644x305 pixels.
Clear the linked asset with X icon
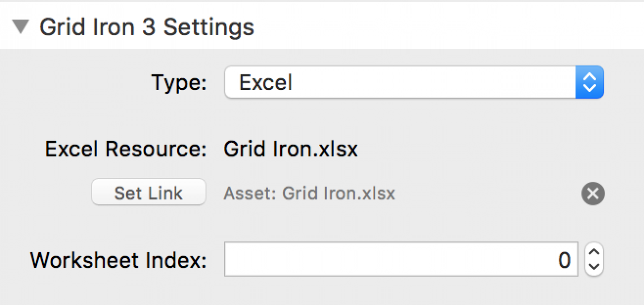[x=593, y=194]
